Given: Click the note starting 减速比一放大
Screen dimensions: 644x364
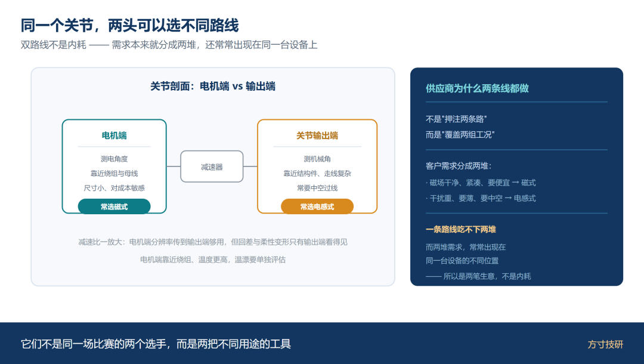Looking at the screenshot, I should (213, 242).
